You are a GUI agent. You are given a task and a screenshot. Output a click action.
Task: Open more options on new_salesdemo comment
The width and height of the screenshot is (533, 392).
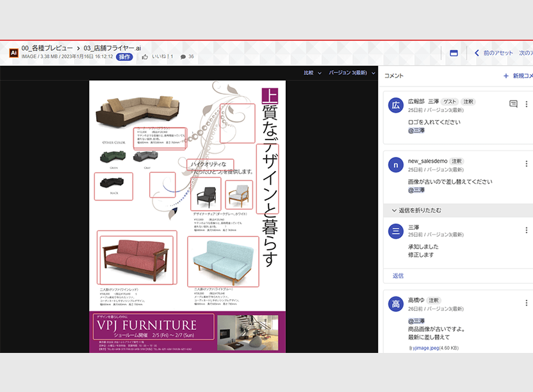click(x=526, y=163)
